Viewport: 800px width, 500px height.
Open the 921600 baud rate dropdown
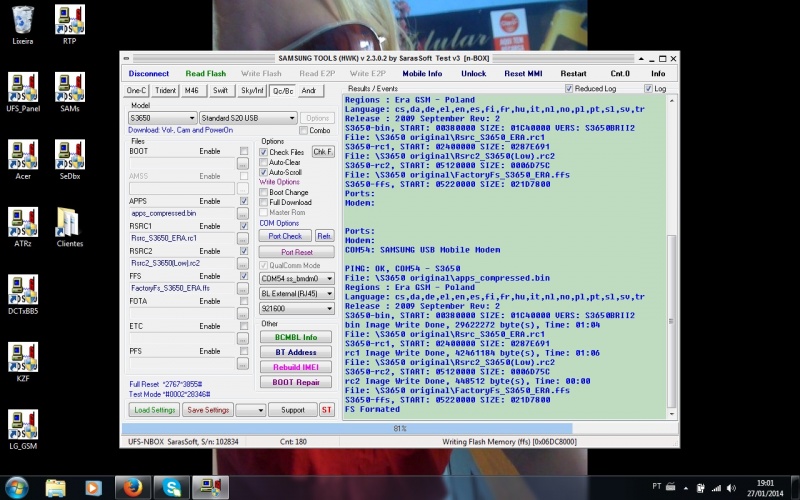coord(297,309)
